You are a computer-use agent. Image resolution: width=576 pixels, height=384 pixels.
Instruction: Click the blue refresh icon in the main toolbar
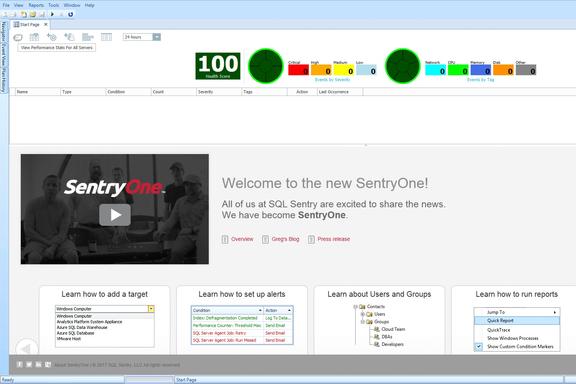pyautogui.click(x=71, y=14)
